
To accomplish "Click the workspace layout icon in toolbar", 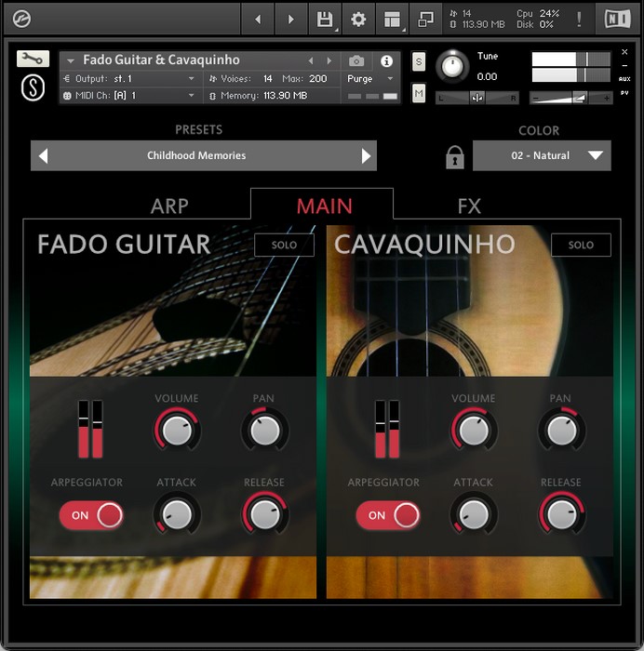I will (392, 20).
